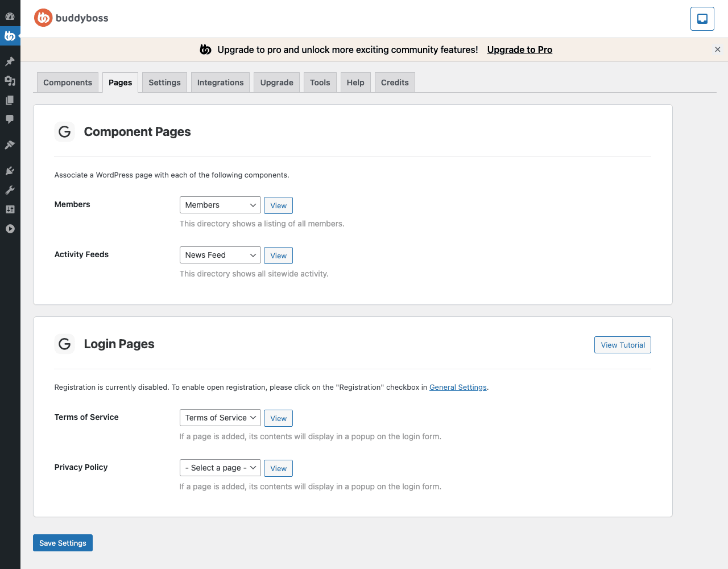The width and height of the screenshot is (728, 569).
Task: Follow the Upgrade to Pro link
Action: (520, 50)
